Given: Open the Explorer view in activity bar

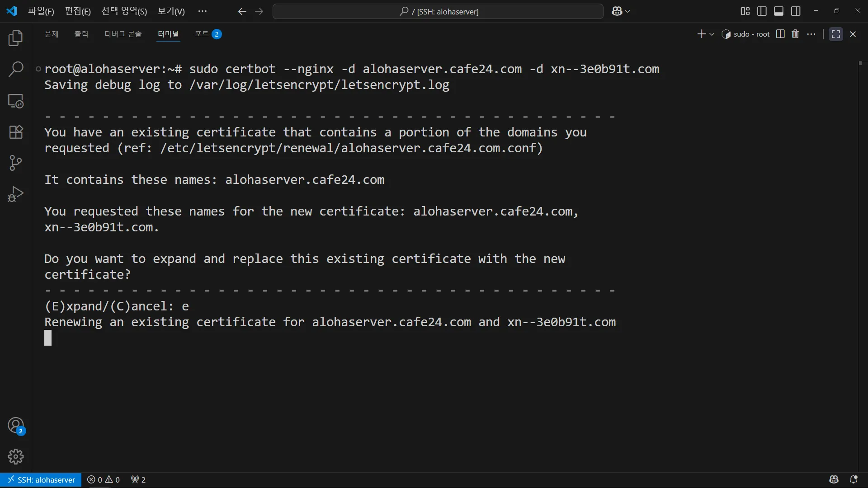Looking at the screenshot, I should click(x=16, y=38).
